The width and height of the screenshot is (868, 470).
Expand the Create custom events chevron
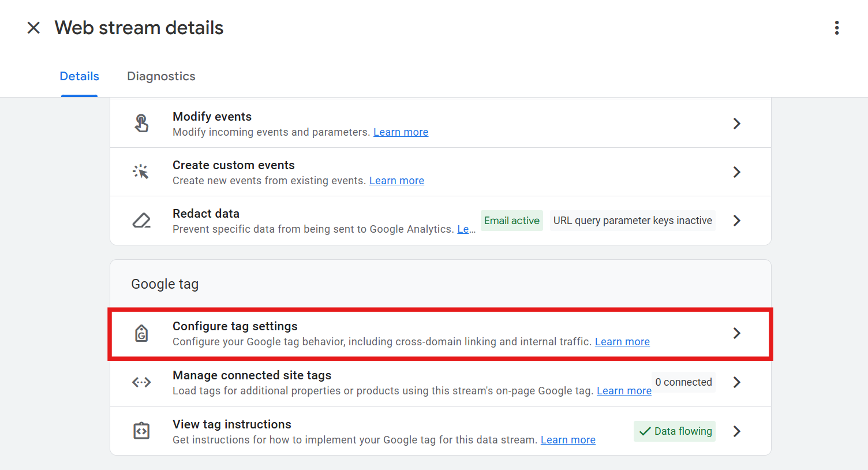[x=736, y=172]
